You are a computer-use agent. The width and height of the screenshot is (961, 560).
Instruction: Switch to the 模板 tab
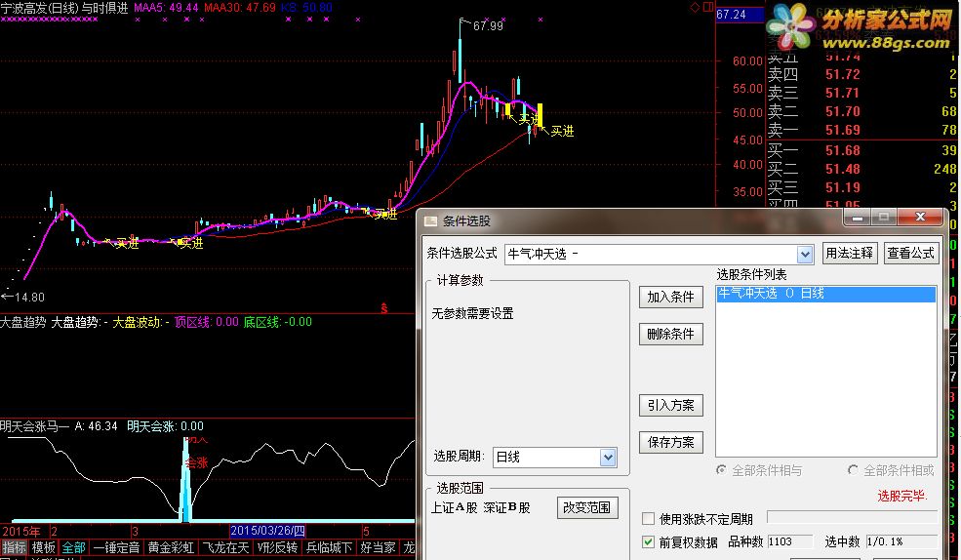44,547
